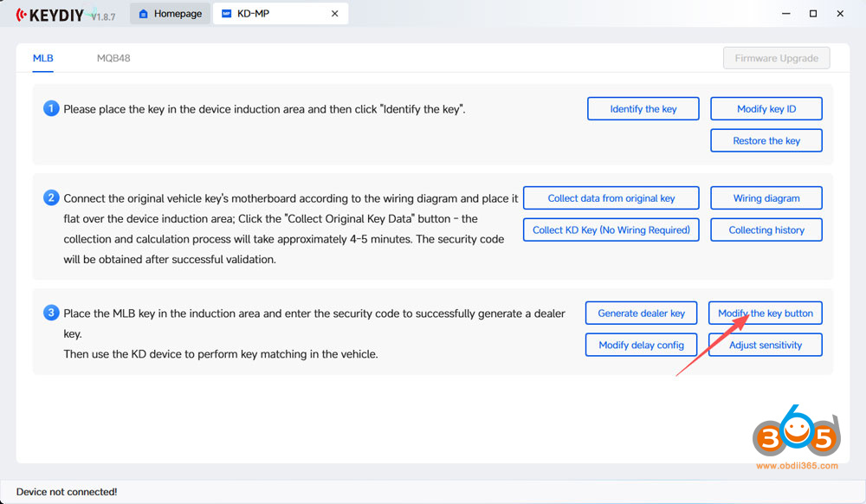866x504 pixels.
Task: Open the Homepage tab
Action: (170, 14)
